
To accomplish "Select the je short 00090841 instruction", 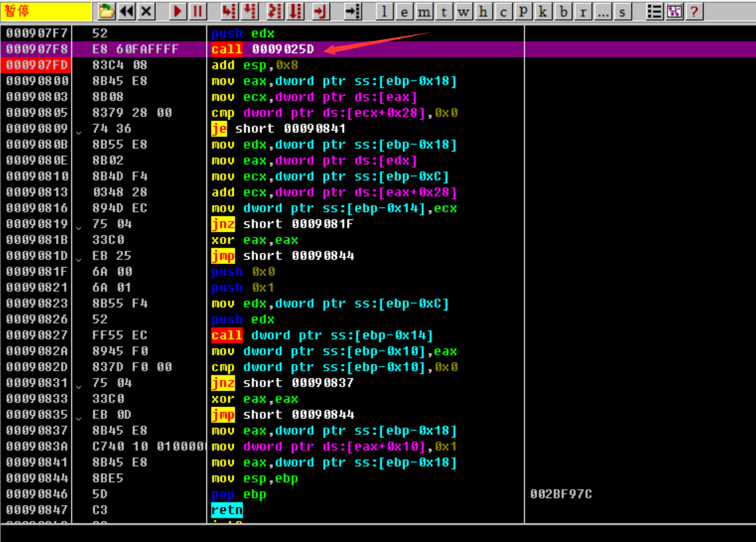I will point(278,128).
